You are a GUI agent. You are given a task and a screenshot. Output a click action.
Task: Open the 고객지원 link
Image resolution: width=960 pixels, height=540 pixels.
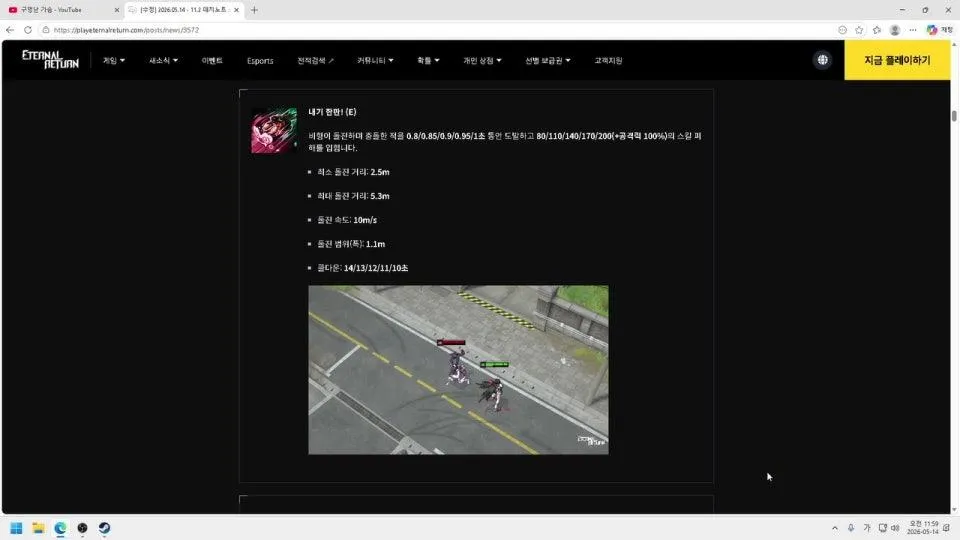pyautogui.click(x=608, y=61)
